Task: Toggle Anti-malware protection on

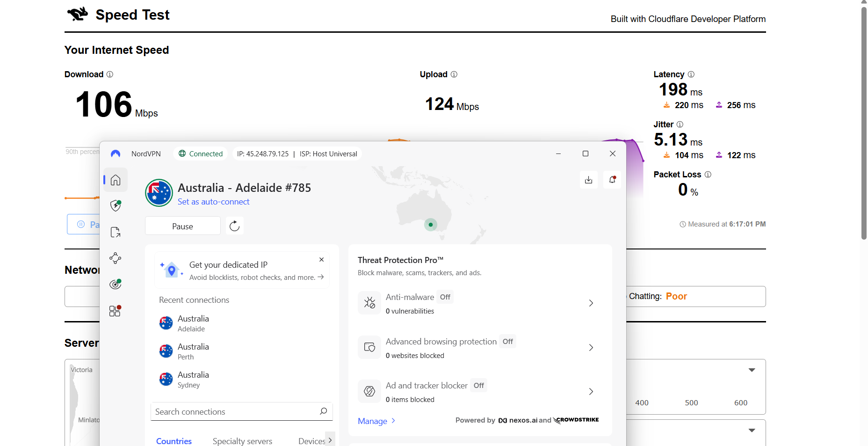Action: (444, 297)
